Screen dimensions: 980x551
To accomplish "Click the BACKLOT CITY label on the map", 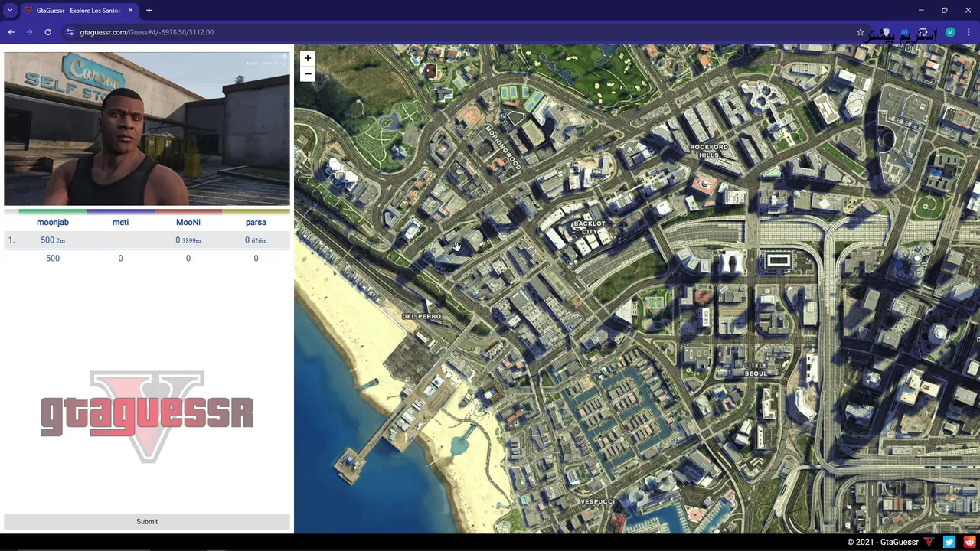I will pos(589,227).
